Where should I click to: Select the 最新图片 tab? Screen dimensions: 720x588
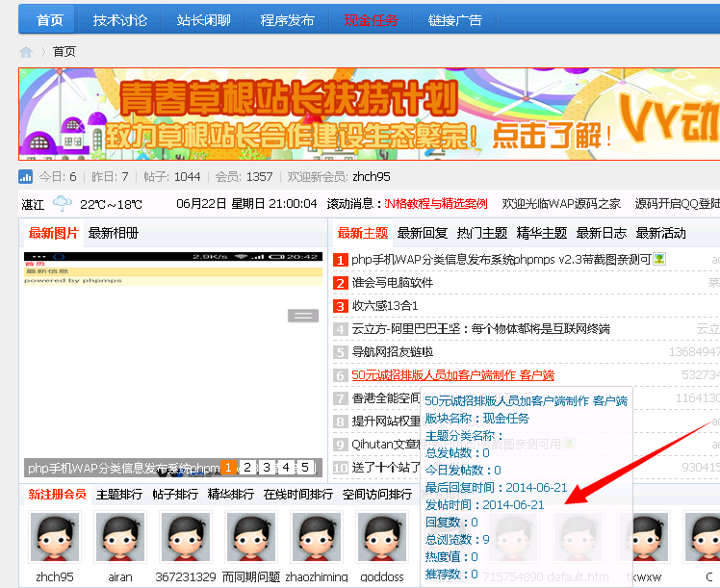[x=53, y=233]
